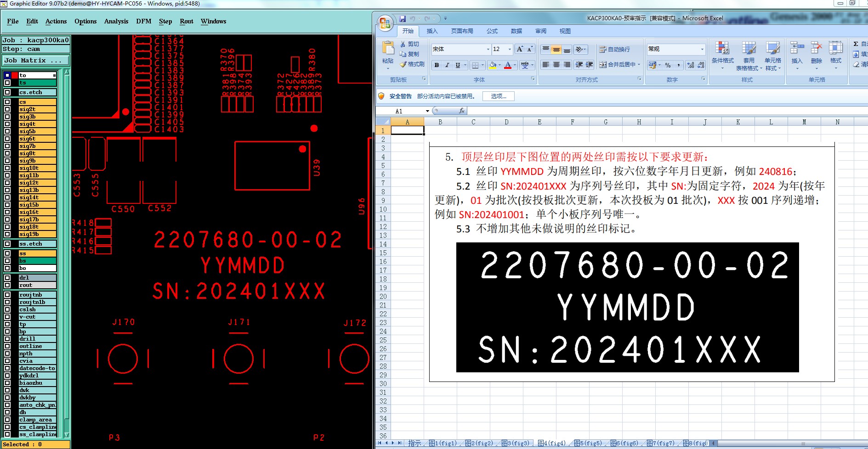The height and width of the screenshot is (449, 868).
Task: Align text right in Excel
Action: 567,65
